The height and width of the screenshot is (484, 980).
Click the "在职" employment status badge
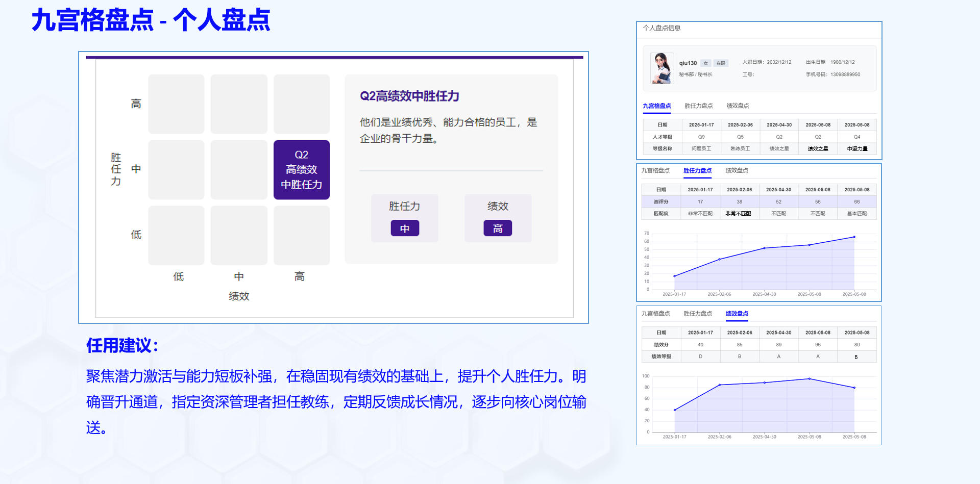coord(720,62)
